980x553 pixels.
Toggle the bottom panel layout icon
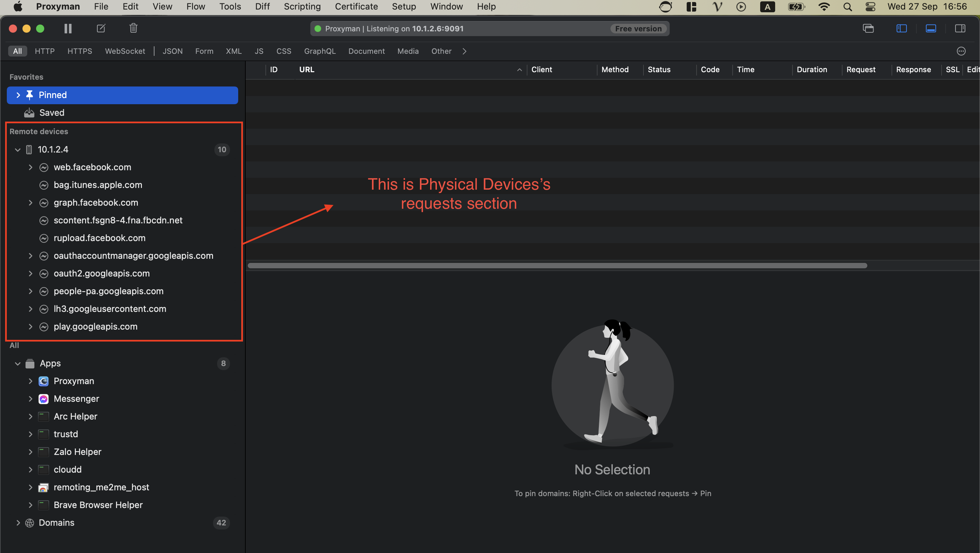(x=931, y=29)
